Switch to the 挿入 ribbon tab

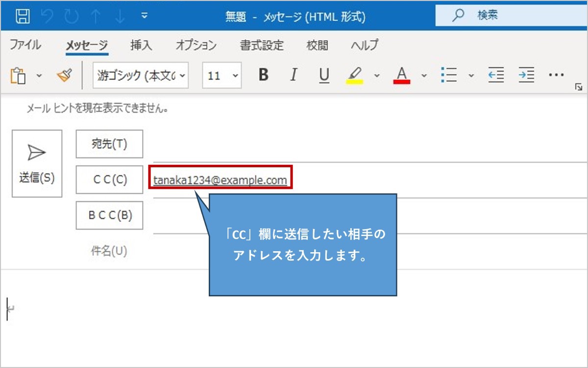point(142,45)
